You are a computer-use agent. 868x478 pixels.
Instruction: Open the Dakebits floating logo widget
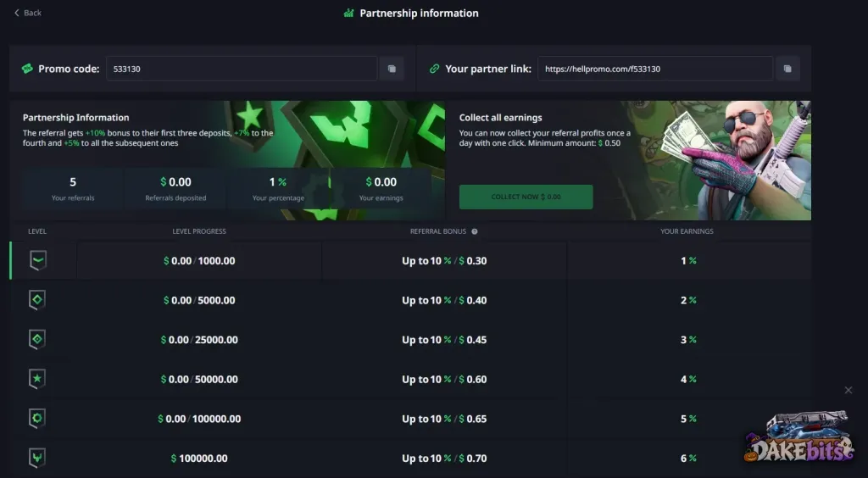point(798,437)
